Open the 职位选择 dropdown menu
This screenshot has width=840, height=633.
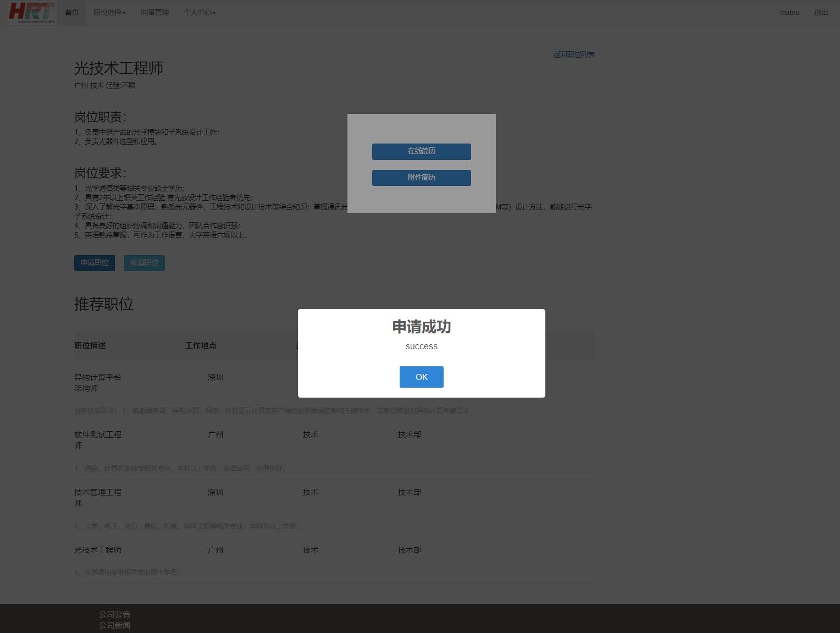click(109, 12)
